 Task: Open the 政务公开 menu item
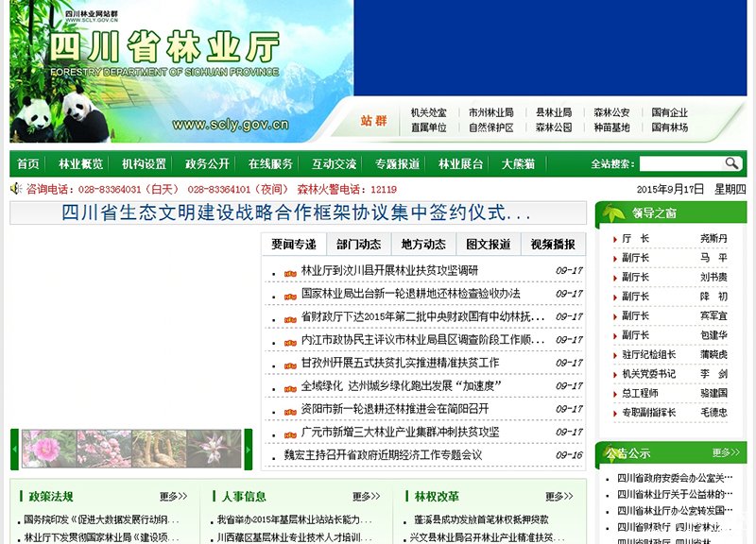[x=207, y=163]
